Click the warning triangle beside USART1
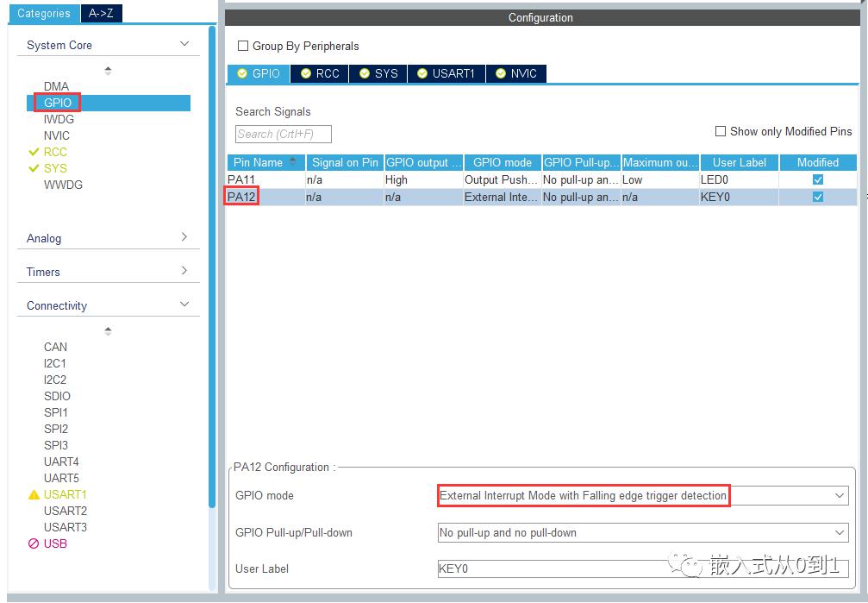This screenshot has height=603, width=868. tap(34, 494)
